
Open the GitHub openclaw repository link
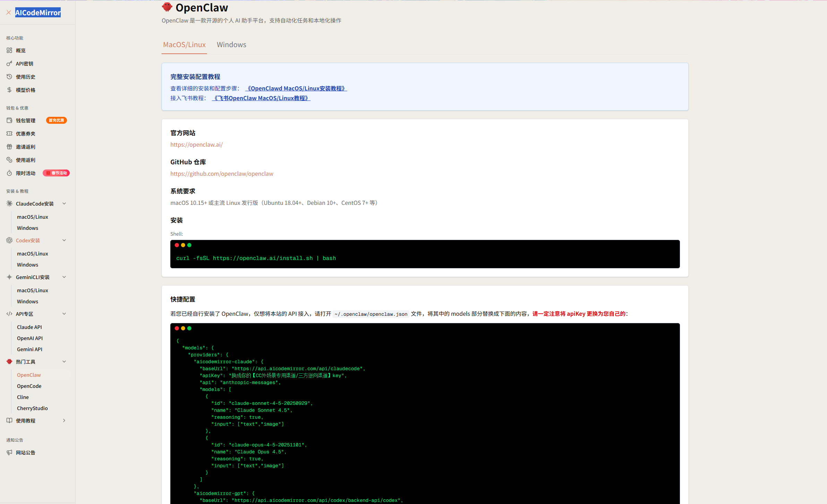[222, 174]
